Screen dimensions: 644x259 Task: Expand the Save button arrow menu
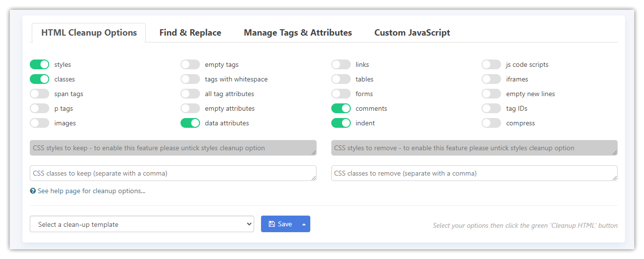[304, 224]
